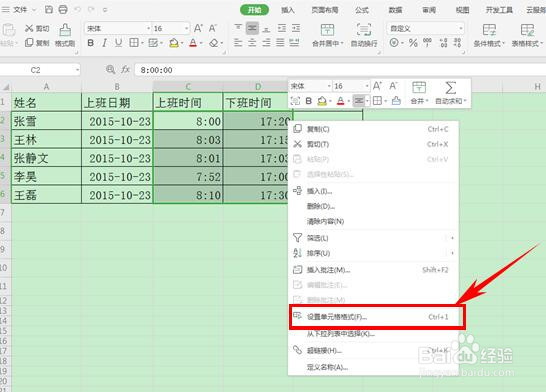
Task: Align text right in ribbon
Action: [266, 43]
